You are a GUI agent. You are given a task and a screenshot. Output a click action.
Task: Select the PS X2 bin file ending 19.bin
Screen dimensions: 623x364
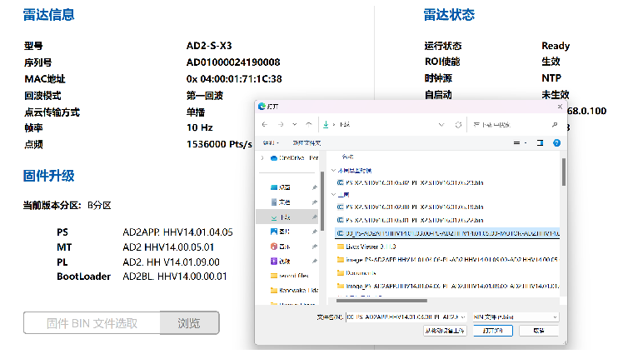click(410, 207)
